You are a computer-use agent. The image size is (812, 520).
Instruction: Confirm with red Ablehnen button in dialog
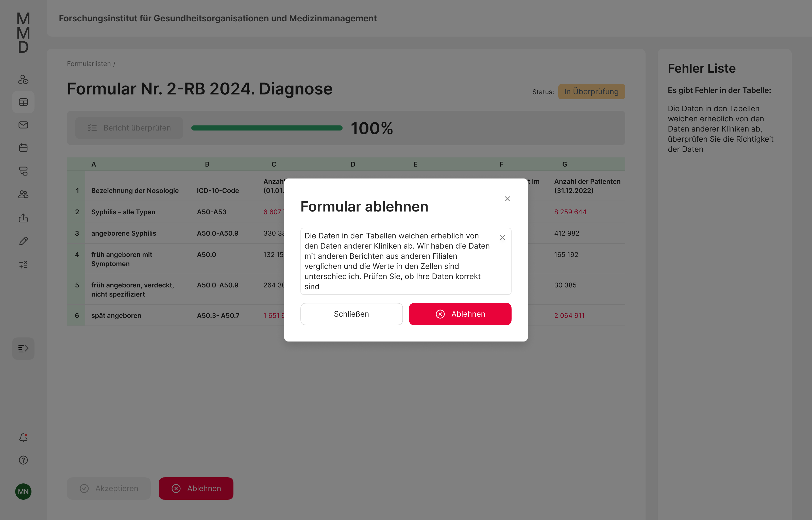pos(460,314)
